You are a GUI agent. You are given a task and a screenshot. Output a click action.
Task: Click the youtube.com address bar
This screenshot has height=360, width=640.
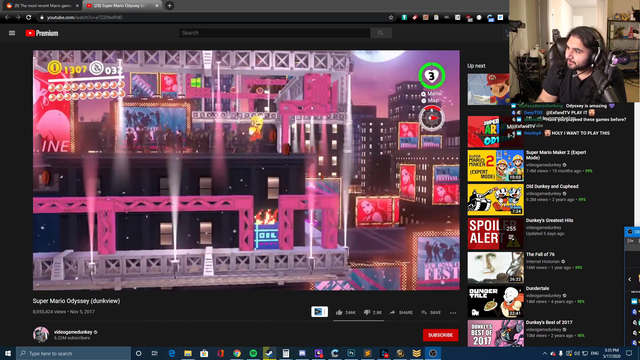(x=212, y=18)
